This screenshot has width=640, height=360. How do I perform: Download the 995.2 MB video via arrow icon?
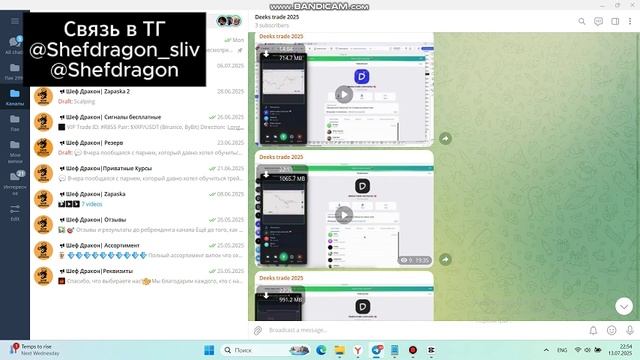266,296
